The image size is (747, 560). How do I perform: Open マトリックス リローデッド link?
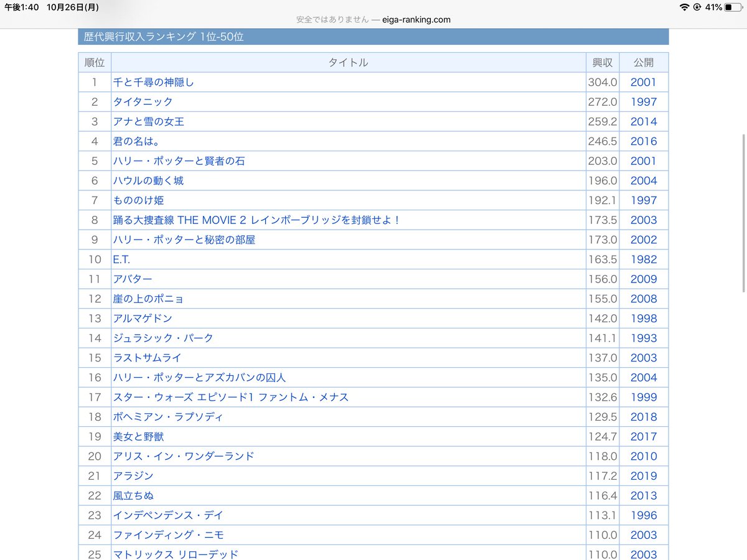tap(176, 554)
